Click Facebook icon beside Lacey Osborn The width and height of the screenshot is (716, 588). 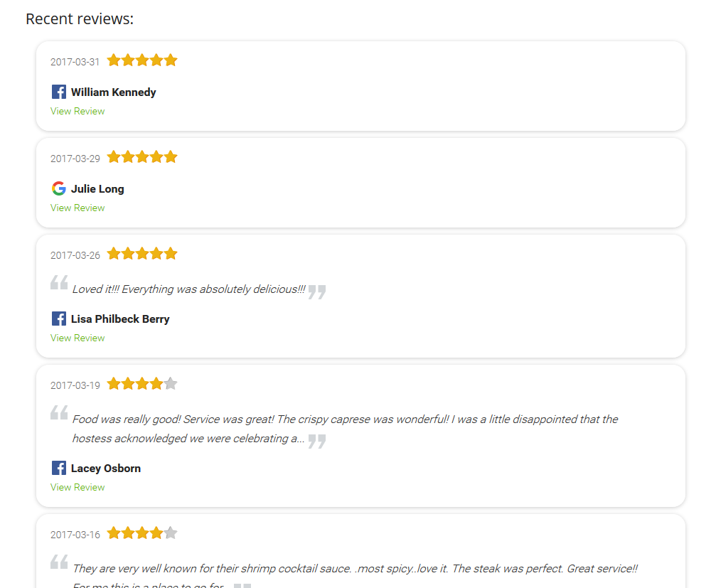point(58,468)
